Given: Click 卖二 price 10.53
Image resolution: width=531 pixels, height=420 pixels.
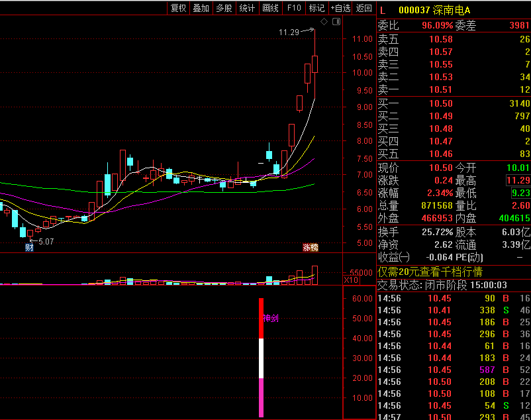Looking at the screenshot, I should point(441,77).
